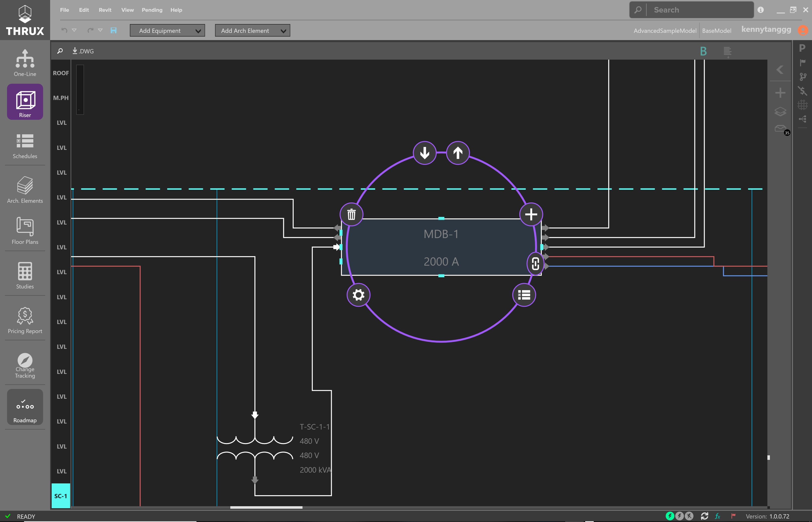Click the up arrow icon above MDB-1

point(458,153)
